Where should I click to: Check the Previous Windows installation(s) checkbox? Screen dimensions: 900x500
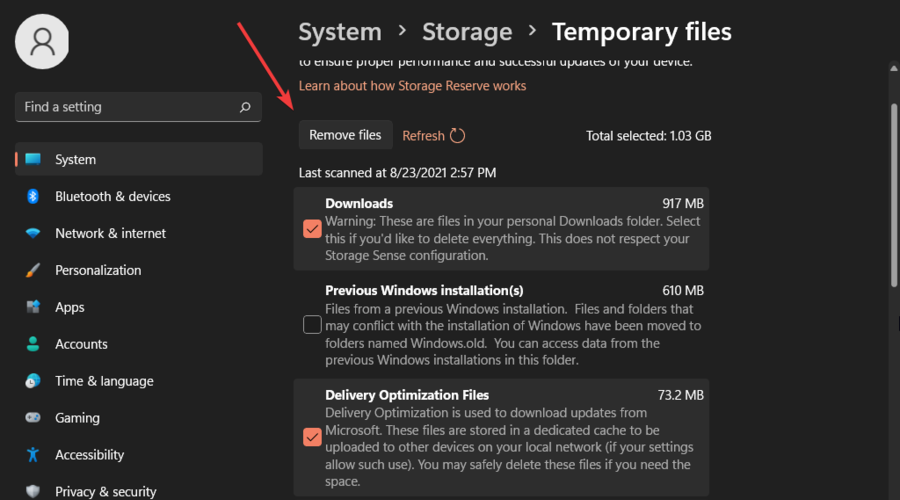pos(312,325)
